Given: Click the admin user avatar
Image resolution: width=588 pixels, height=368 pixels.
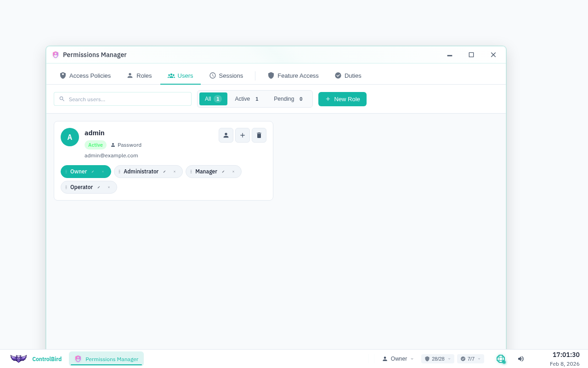Looking at the screenshot, I should click(x=70, y=137).
